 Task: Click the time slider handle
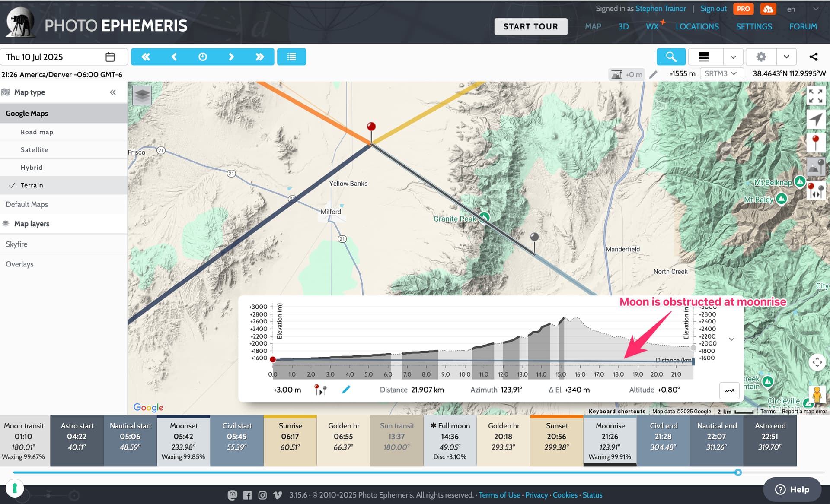(x=738, y=472)
